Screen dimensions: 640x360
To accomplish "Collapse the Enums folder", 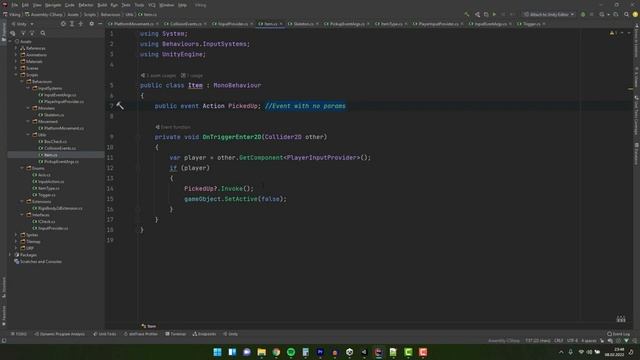I will [x=22, y=168].
